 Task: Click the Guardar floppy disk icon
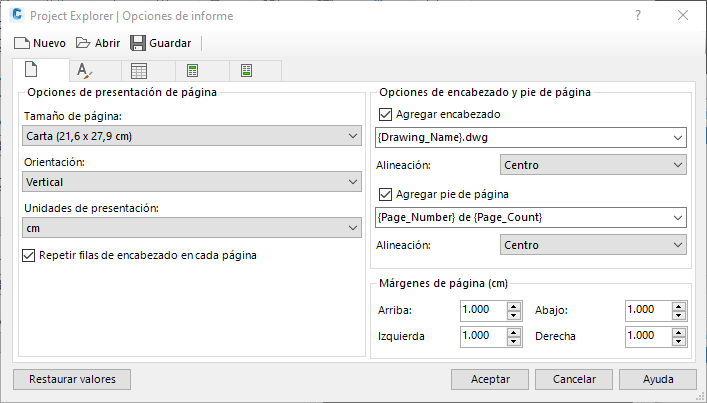click(138, 43)
